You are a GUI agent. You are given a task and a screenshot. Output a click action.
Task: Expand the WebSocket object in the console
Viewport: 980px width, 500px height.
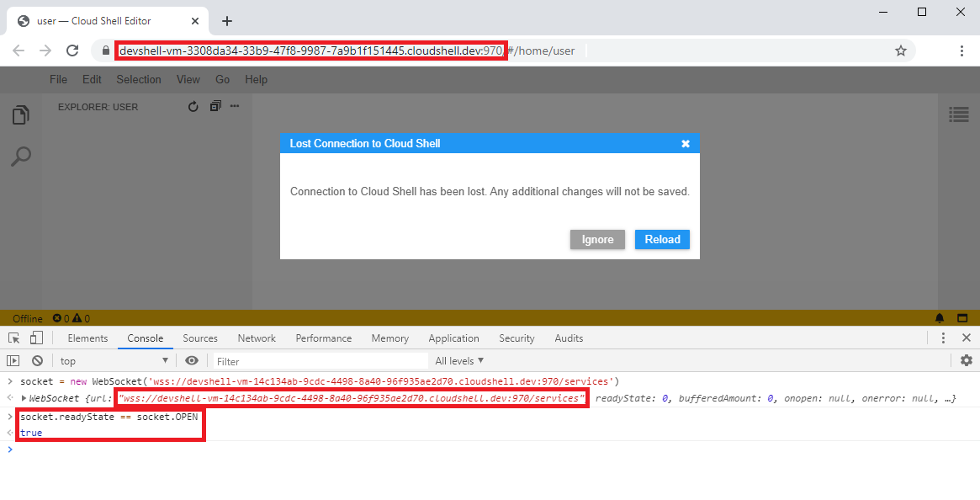tap(24, 398)
